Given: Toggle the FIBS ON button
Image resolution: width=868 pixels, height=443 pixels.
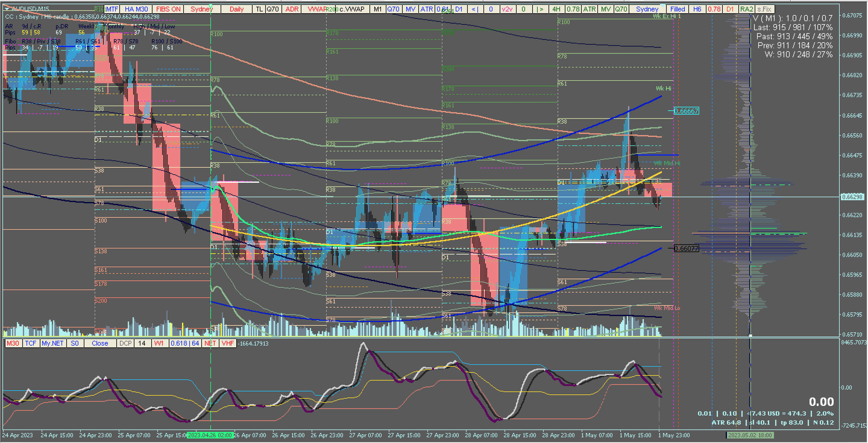Looking at the screenshot, I should tap(168, 9).
